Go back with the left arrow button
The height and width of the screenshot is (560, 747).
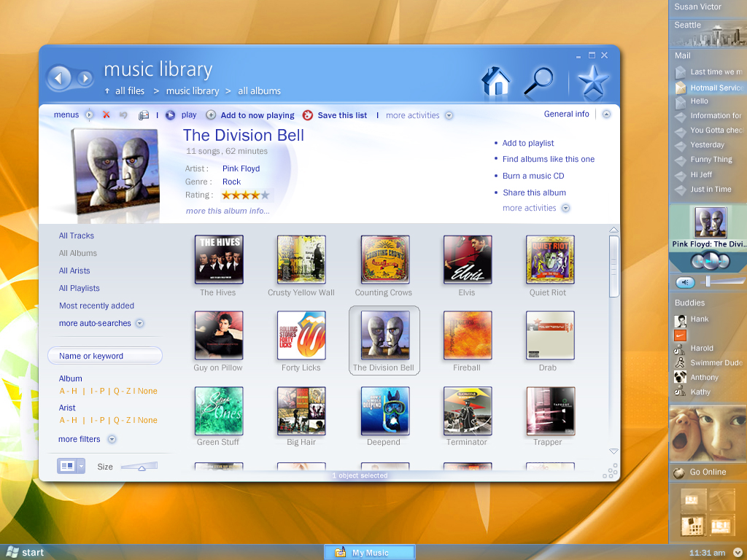coord(58,77)
